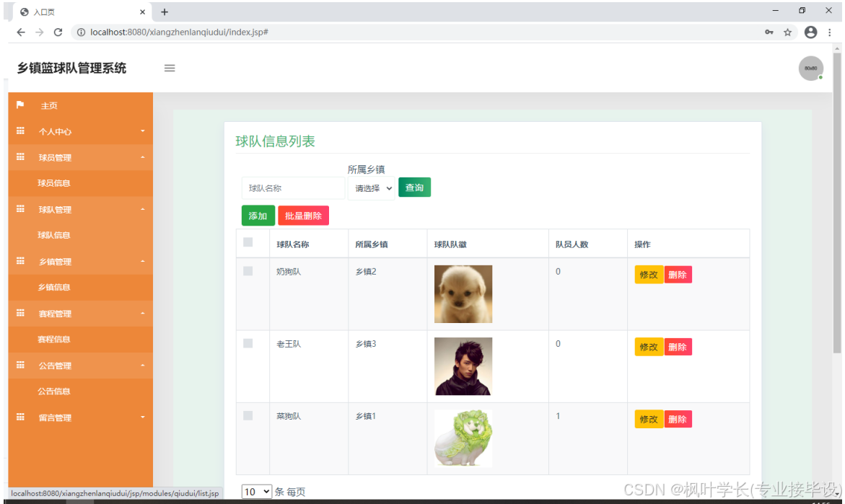
Task: Open Chrome three-dot menu
Action: click(829, 32)
